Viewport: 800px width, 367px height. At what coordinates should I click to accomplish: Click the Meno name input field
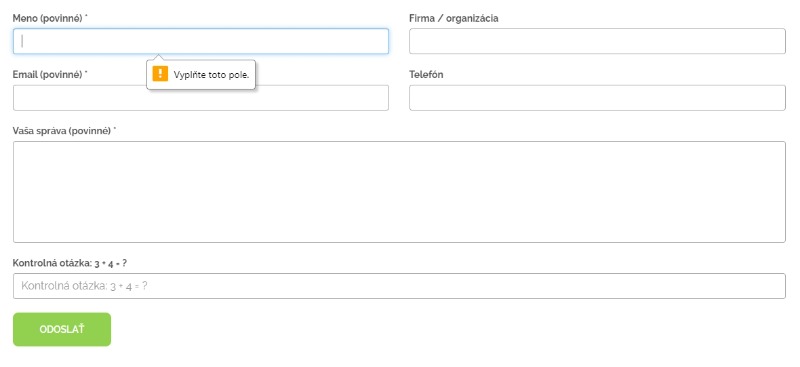(201, 41)
